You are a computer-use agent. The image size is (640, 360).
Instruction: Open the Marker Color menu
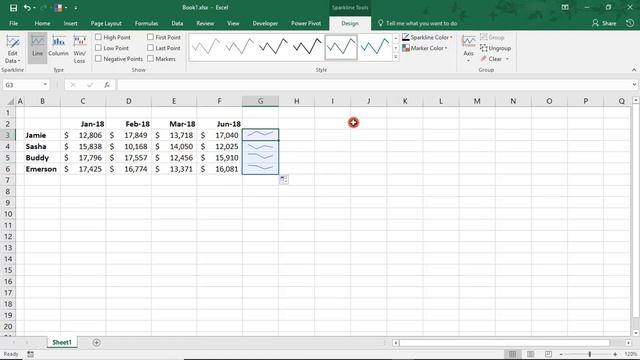click(424, 48)
